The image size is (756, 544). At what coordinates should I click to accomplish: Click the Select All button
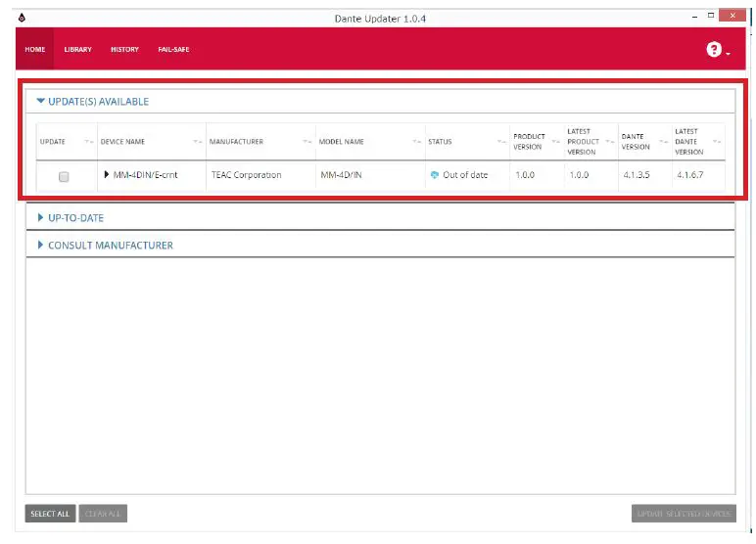click(50, 514)
